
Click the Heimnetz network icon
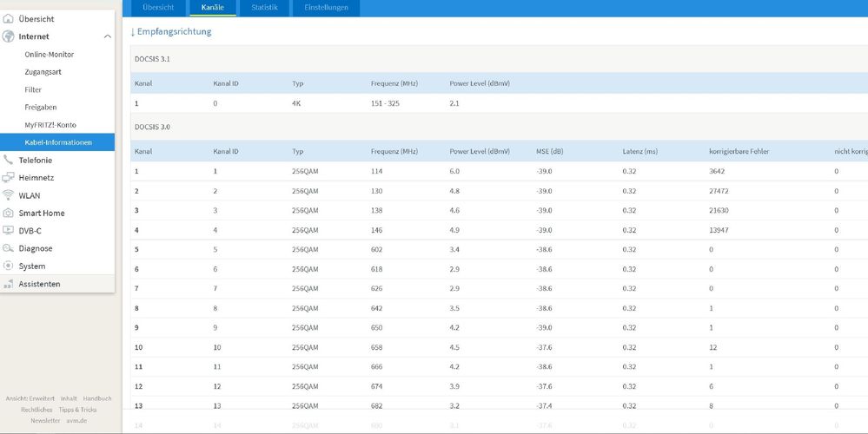9,177
